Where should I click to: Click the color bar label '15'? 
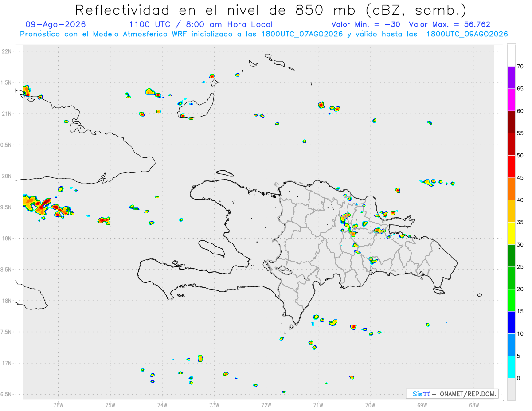tap(520, 311)
